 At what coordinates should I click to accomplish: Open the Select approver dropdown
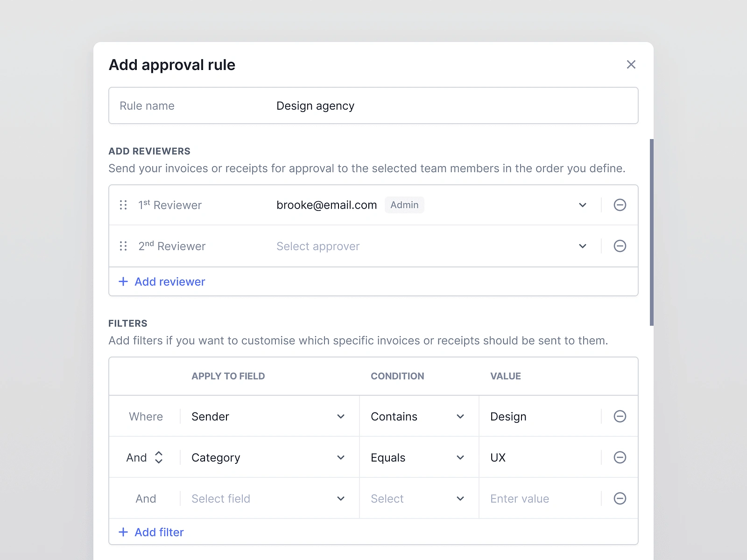click(582, 246)
